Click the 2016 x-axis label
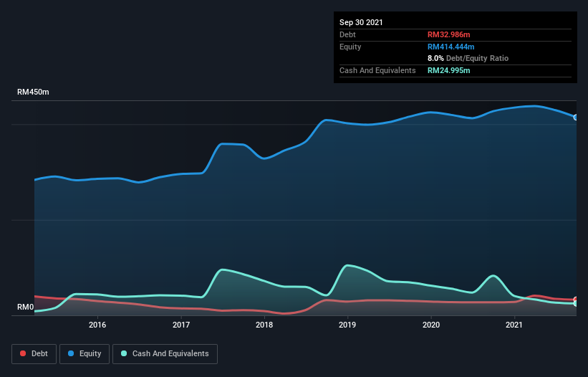The width and height of the screenshot is (588, 377). coord(97,325)
